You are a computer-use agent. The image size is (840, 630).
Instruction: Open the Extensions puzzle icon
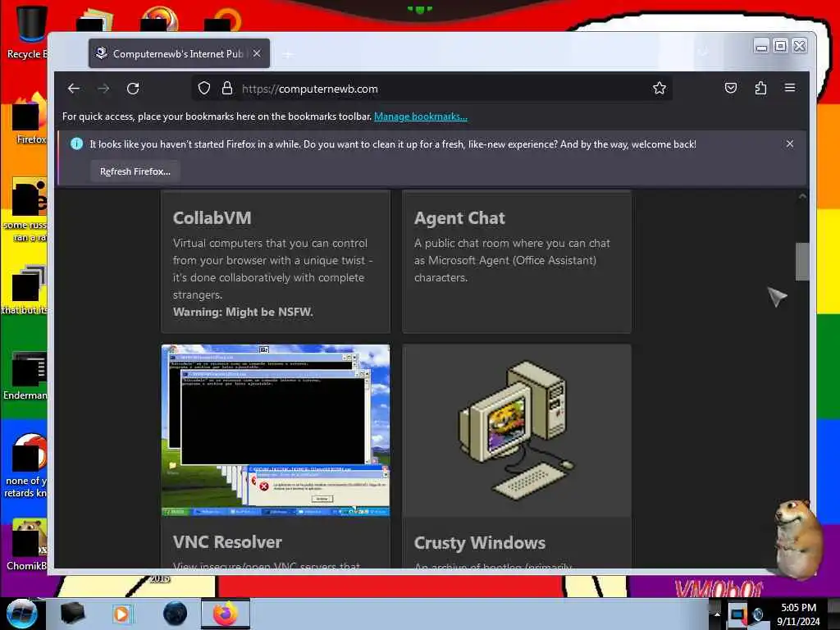(760, 88)
